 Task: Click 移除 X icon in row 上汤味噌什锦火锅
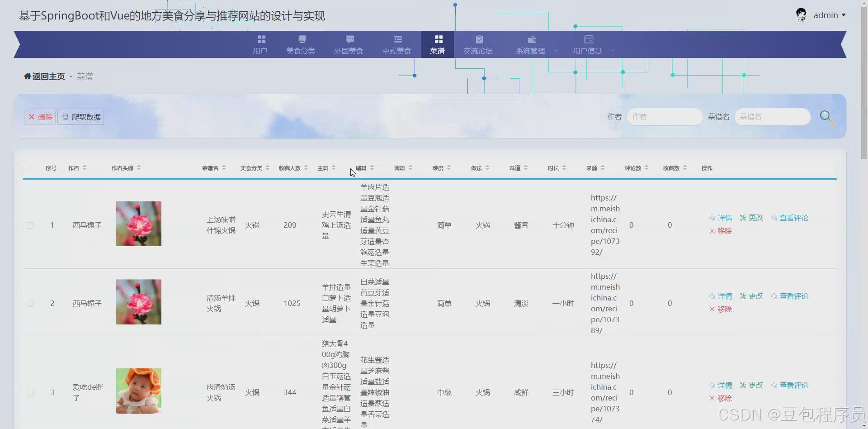coord(712,231)
